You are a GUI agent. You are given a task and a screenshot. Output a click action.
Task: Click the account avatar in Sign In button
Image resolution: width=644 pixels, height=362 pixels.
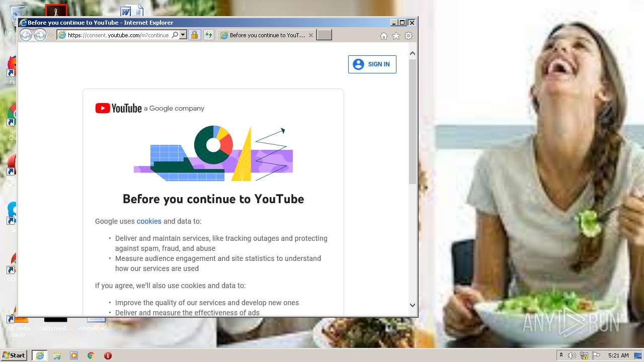(358, 64)
